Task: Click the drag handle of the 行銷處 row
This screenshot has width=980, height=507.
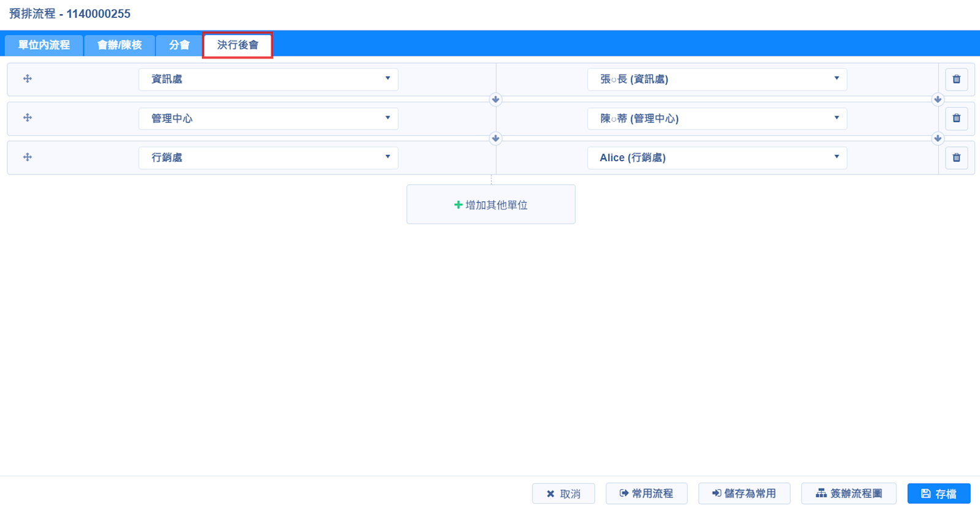Action: point(28,157)
